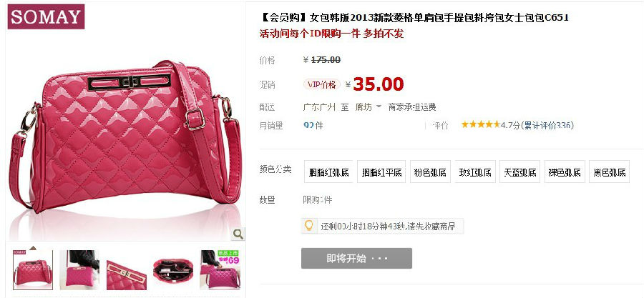The height and width of the screenshot is (298, 644).
Task: Open the 廊坊 delivery destination dropdown
Action: (368, 107)
